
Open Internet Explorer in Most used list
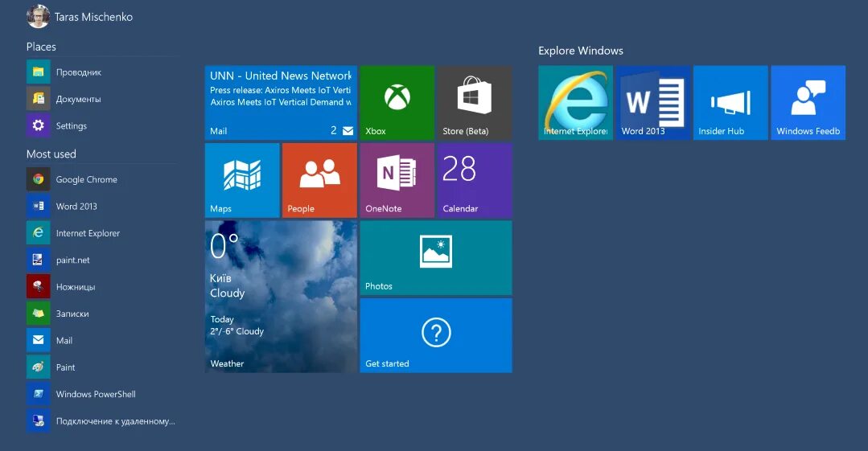[x=102, y=233]
